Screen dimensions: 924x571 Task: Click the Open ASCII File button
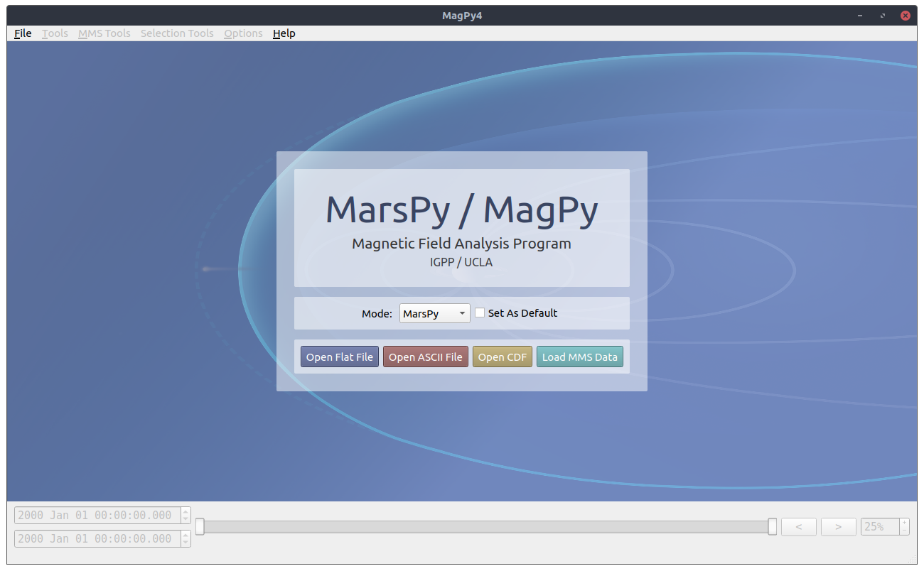[426, 357]
